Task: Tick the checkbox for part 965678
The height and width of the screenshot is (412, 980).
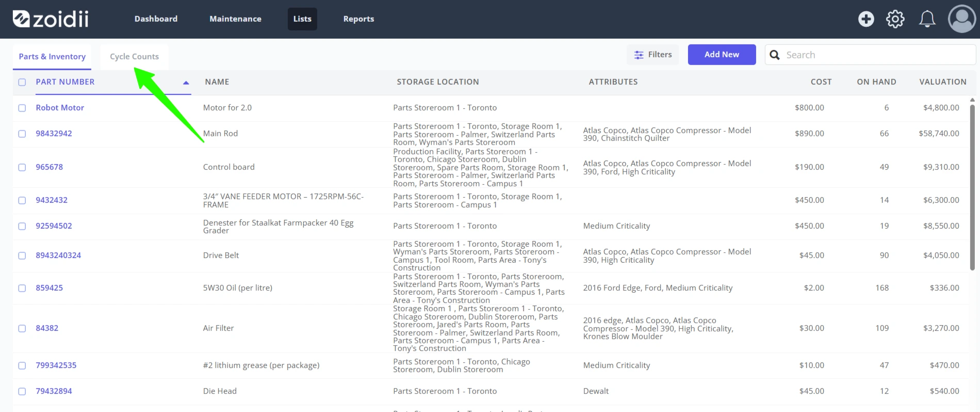Action: [x=22, y=167]
